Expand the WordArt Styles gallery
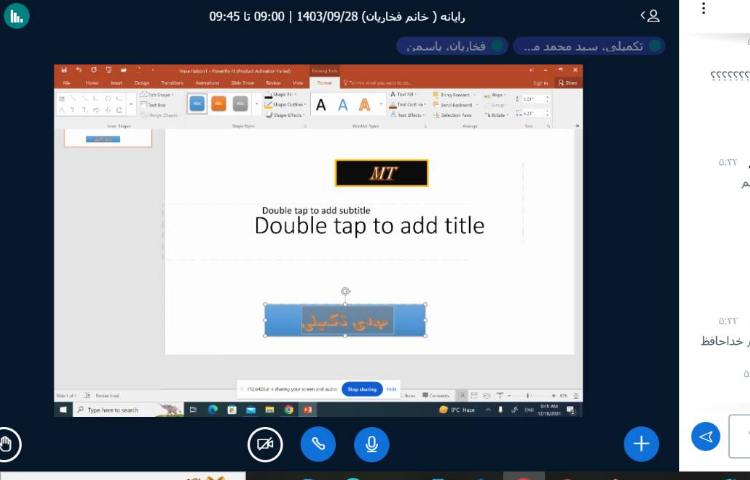The image size is (750, 480). (381, 104)
